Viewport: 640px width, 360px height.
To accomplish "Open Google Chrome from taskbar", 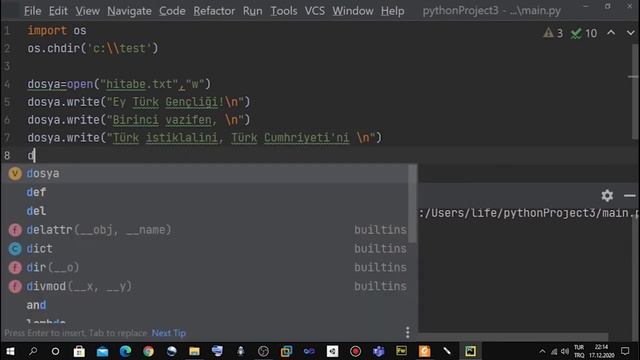I will point(148,351).
